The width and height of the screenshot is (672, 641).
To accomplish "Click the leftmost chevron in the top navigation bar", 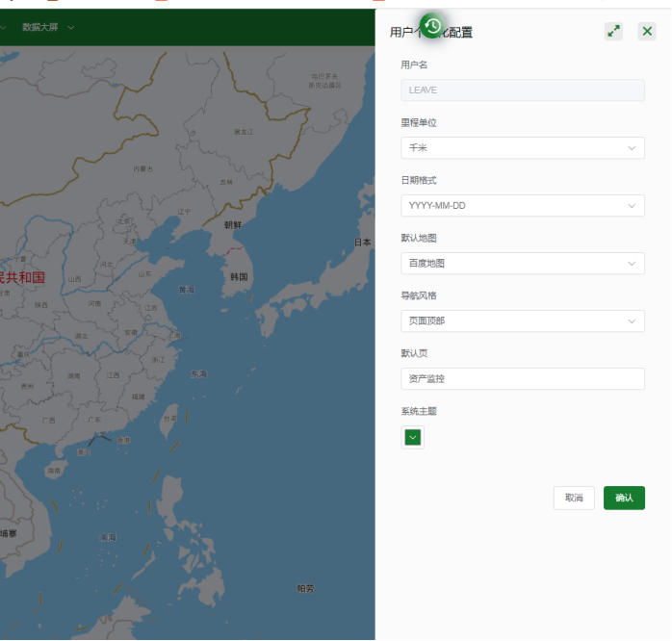I will [3, 27].
